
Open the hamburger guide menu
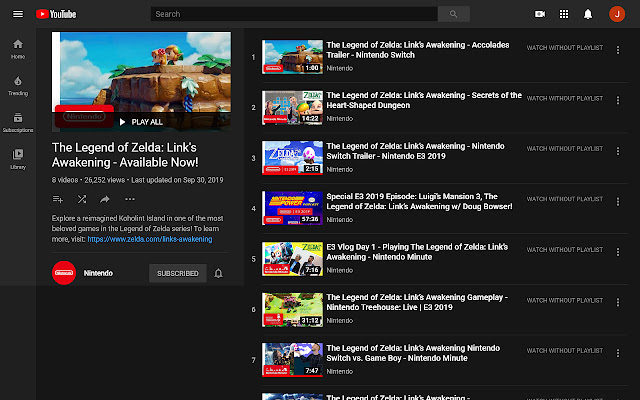coord(18,14)
